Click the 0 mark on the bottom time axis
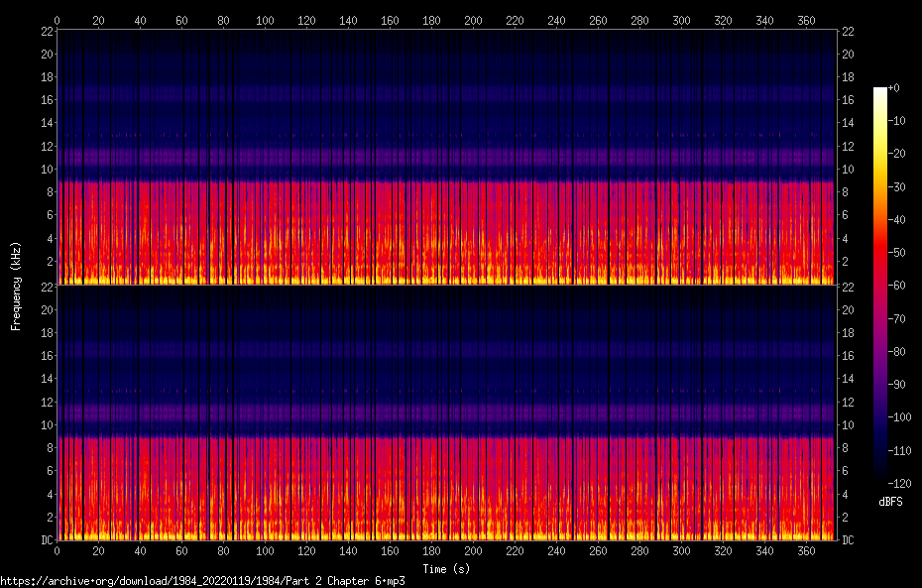The width and height of the screenshot is (922, 588). [x=57, y=551]
